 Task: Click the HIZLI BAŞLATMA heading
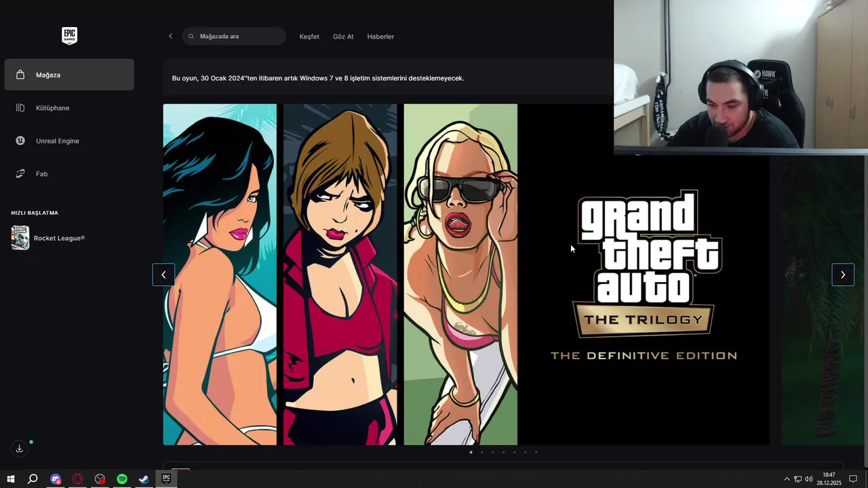click(35, 213)
